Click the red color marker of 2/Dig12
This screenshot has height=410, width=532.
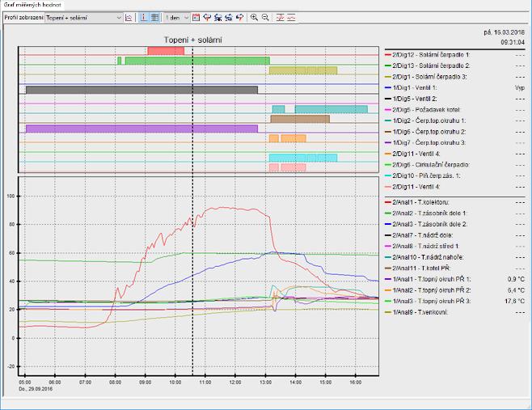tap(388, 55)
